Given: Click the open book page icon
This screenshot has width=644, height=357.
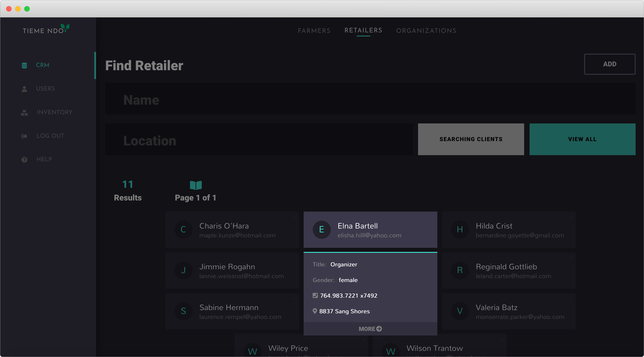Looking at the screenshot, I should coord(196,185).
